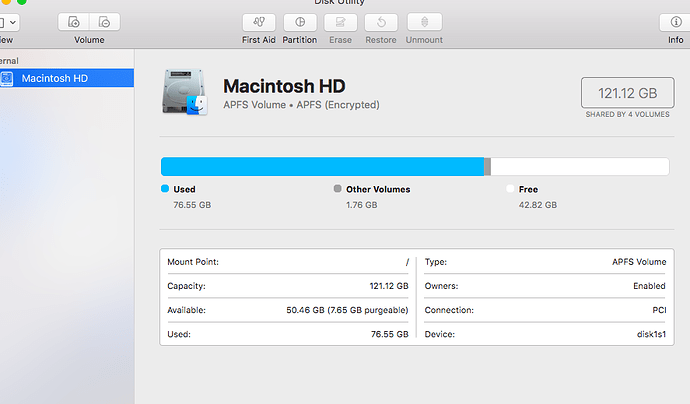Click the Free legend label

pos(529,189)
